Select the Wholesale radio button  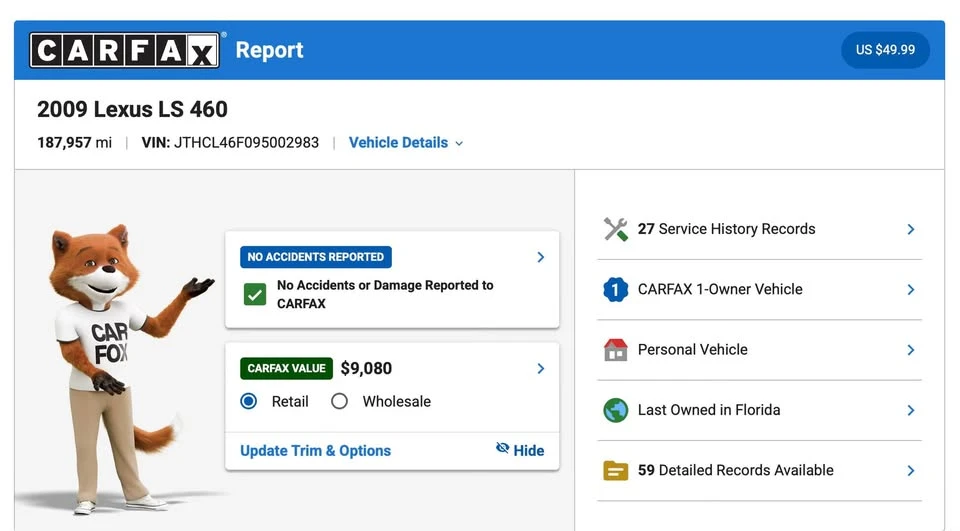point(339,401)
